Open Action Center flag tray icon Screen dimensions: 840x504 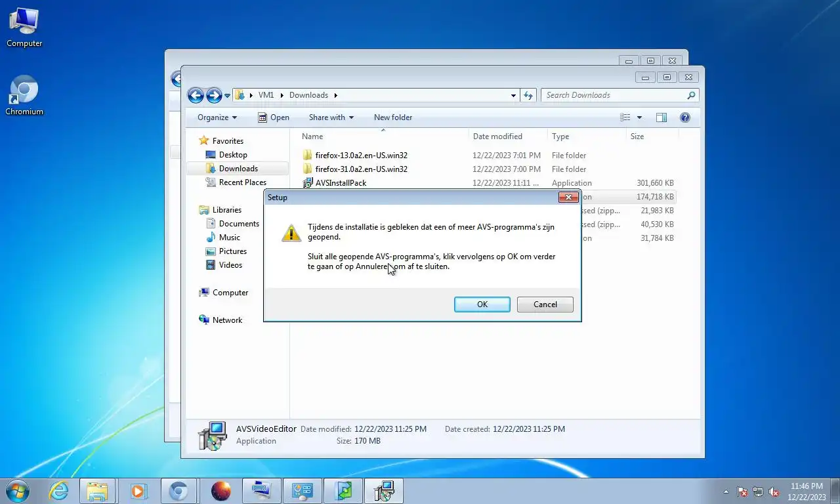coord(742,492)
